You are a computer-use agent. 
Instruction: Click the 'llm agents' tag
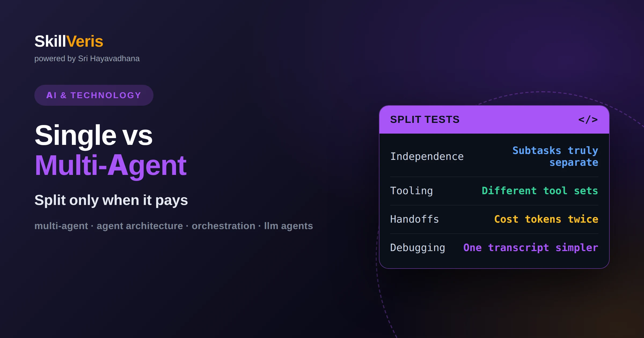[x=288, y=226]
